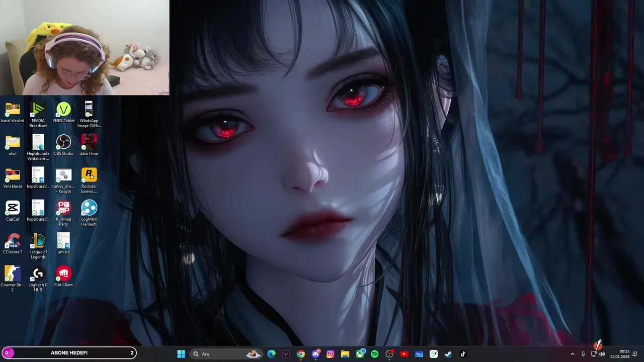Open Microsoft Edge from the taskbar
Image resolution: width=644 pixels, height=362 pixels.
(272, 354)
